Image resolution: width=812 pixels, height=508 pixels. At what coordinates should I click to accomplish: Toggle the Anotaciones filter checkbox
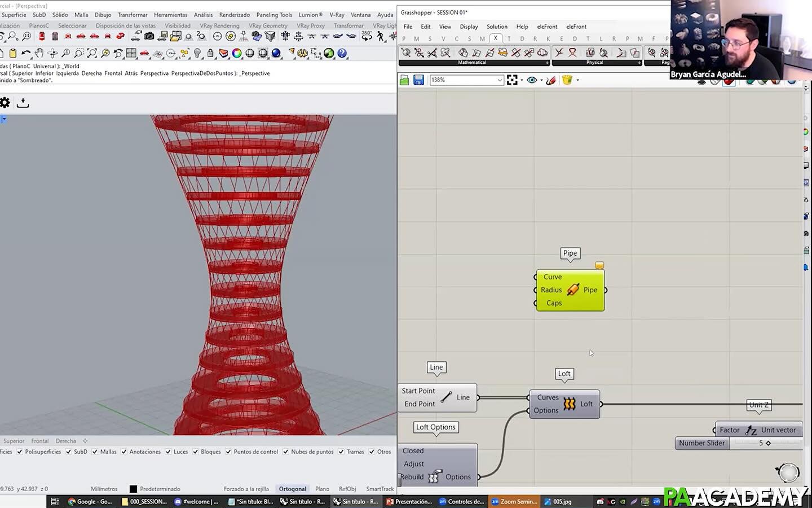(124, 452)
